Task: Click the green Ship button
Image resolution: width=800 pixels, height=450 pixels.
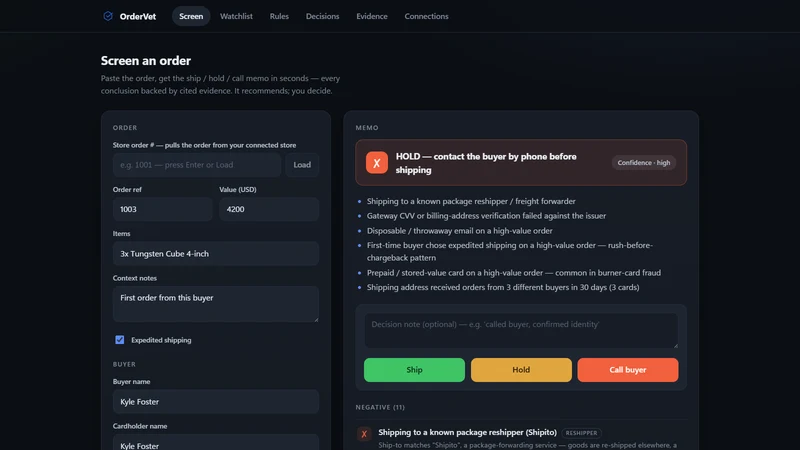Action: pos(414,370)
